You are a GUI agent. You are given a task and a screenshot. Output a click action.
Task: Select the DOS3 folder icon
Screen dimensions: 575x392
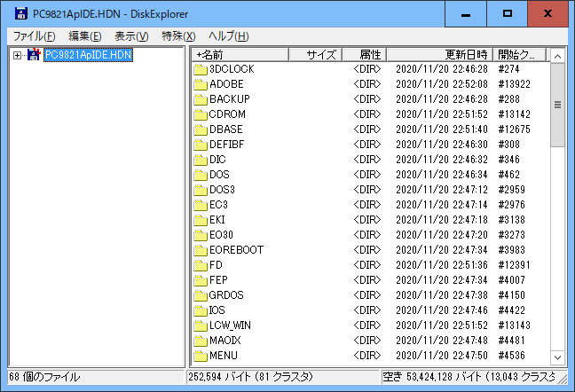click(x=200, y=189)
